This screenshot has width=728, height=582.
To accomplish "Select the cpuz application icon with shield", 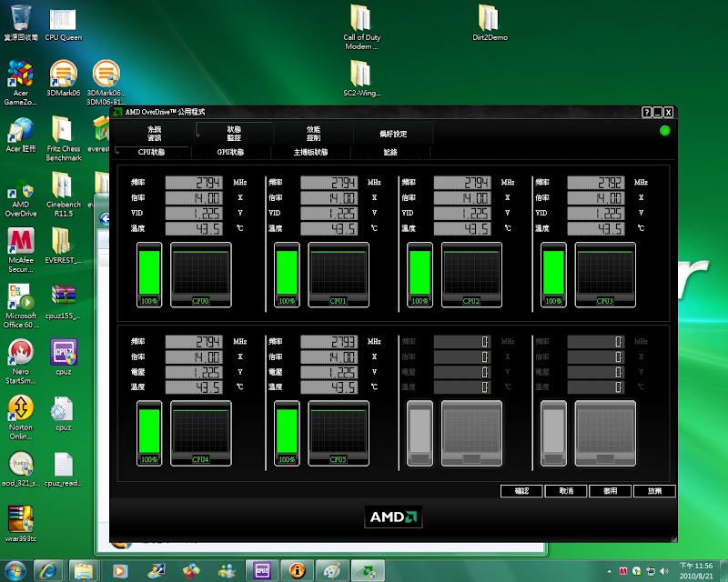I will (63, 356).
